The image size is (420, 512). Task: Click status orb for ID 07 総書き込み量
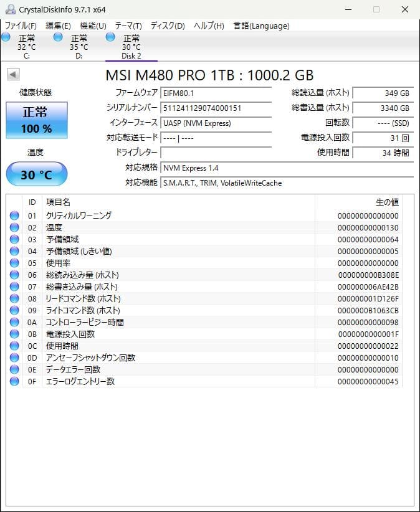[14, 287]
